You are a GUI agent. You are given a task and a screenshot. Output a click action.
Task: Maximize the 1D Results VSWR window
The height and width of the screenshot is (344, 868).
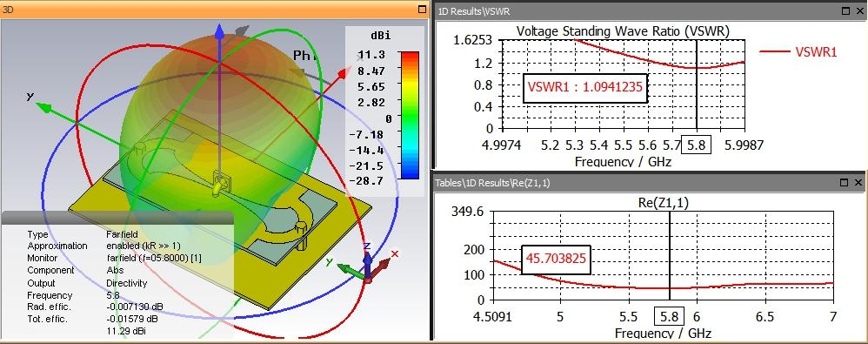coord(845,10)
